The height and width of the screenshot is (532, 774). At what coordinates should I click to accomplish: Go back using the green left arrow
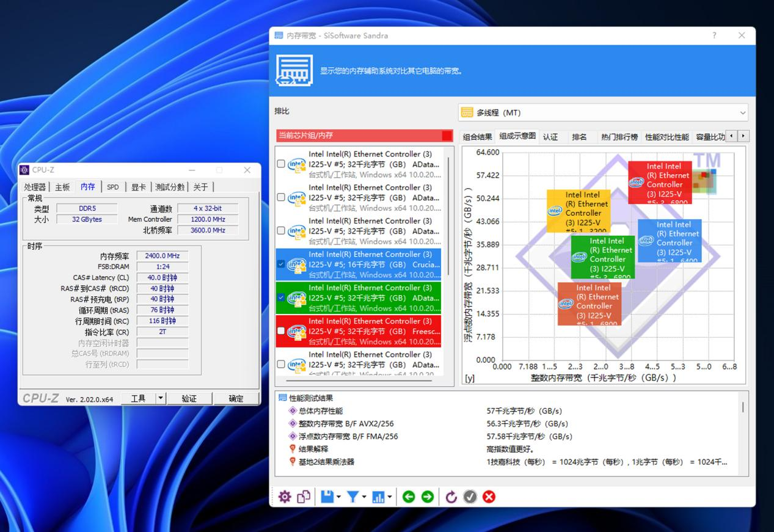(409, 497)
